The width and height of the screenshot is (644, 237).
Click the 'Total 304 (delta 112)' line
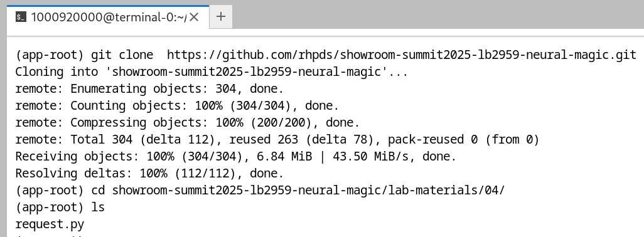[x=277, y=139]
